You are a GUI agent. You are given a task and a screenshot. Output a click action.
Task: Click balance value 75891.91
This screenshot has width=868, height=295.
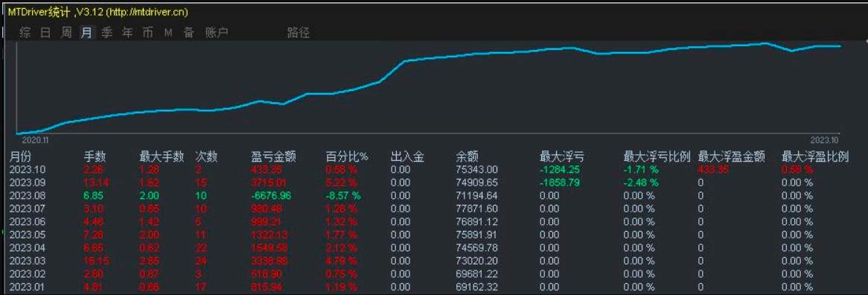[x=476, y=235]
